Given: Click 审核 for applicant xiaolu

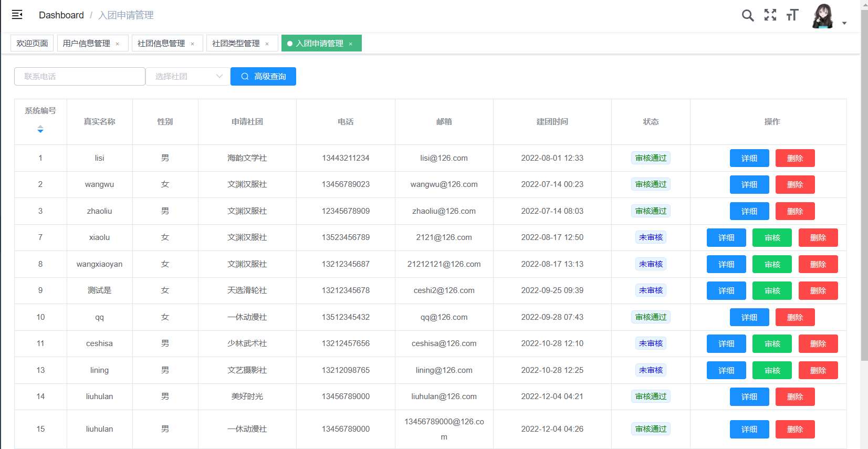Looking at the screenshot, I should [772, 238].
